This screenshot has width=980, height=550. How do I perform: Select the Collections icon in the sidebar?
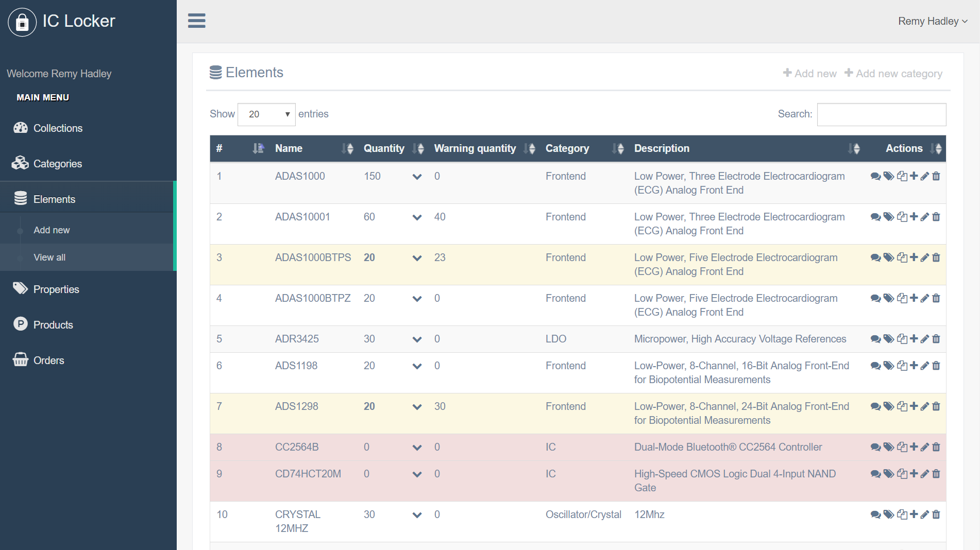[21, 128]
